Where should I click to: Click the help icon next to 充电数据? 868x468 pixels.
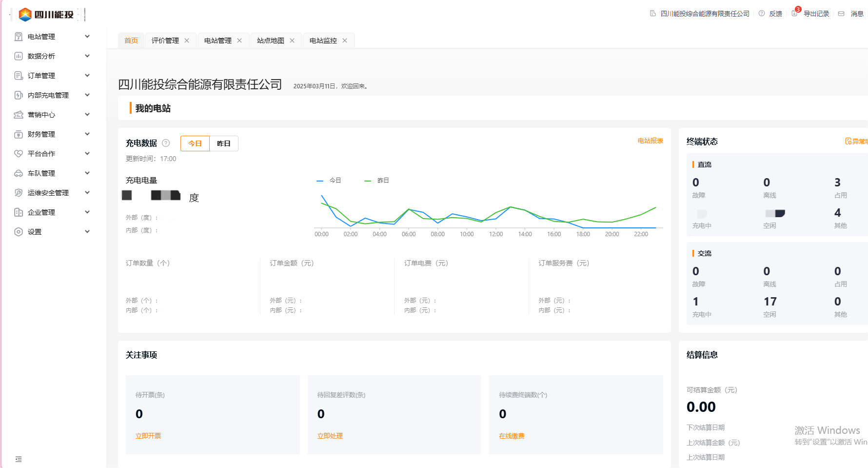pos(166,143)
